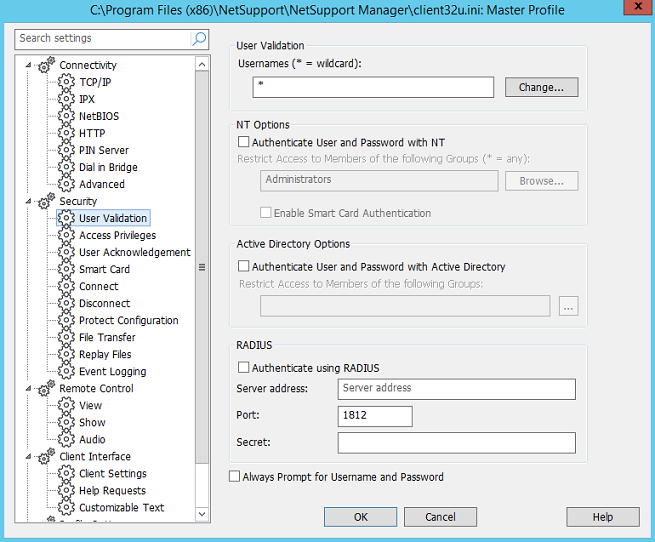Click the gear icon beside File Transfer

(66, 337)
